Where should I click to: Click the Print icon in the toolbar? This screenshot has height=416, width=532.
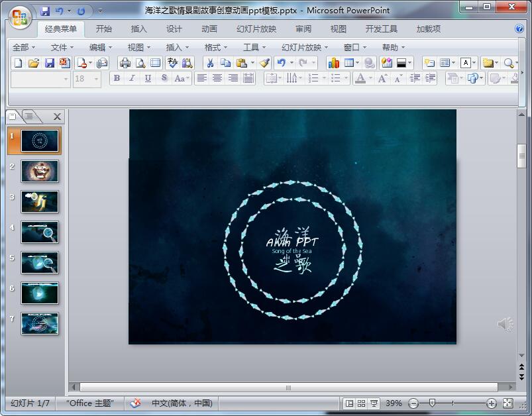click(x=125, y=63)
